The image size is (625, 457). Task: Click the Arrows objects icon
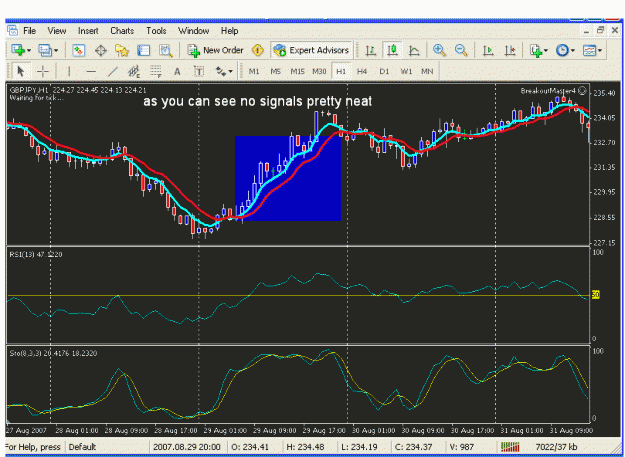[x=220, y=72]
